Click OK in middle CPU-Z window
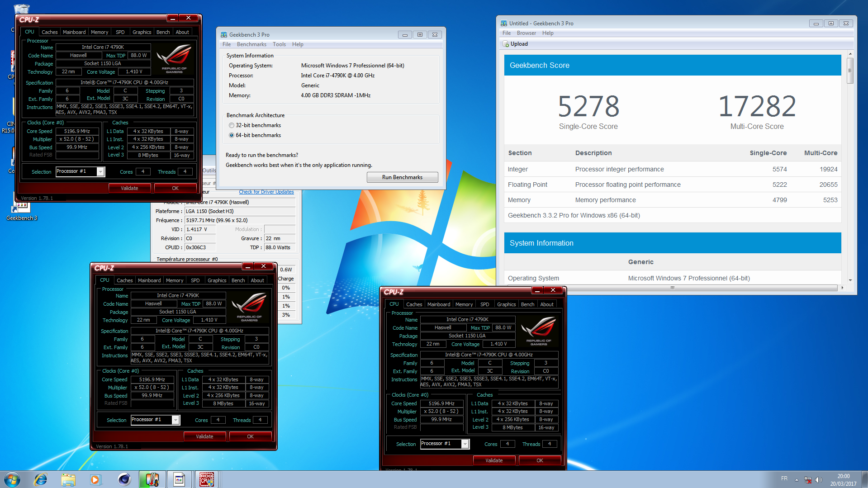Image resolution: width=868 pixels, height=488 pixels. click(x=251, y=436)
